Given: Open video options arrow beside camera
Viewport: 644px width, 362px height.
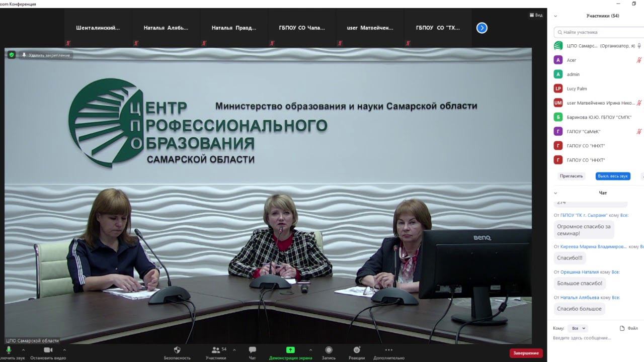Looking at the screenshot, I should click(x=64, y=350).
